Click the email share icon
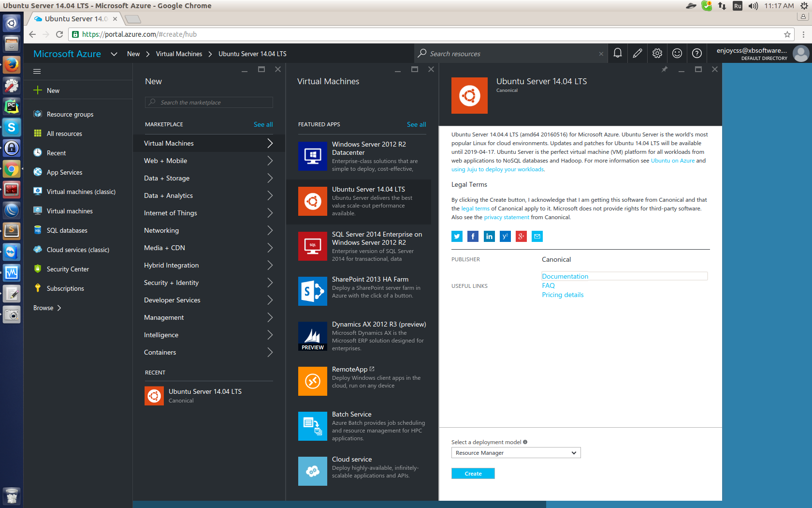The height and width of the screenshot is (508, 812). click(536, 236)
